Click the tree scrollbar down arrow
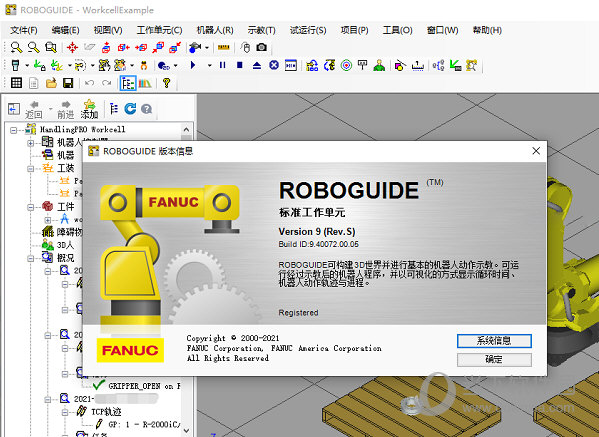The image size is (599, 437). (x=186, y=431)
